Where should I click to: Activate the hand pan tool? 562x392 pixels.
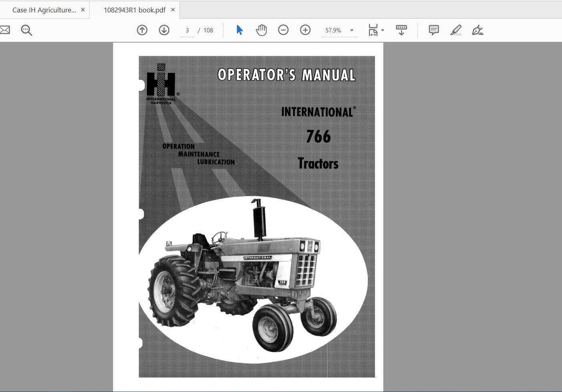point(261,30)
